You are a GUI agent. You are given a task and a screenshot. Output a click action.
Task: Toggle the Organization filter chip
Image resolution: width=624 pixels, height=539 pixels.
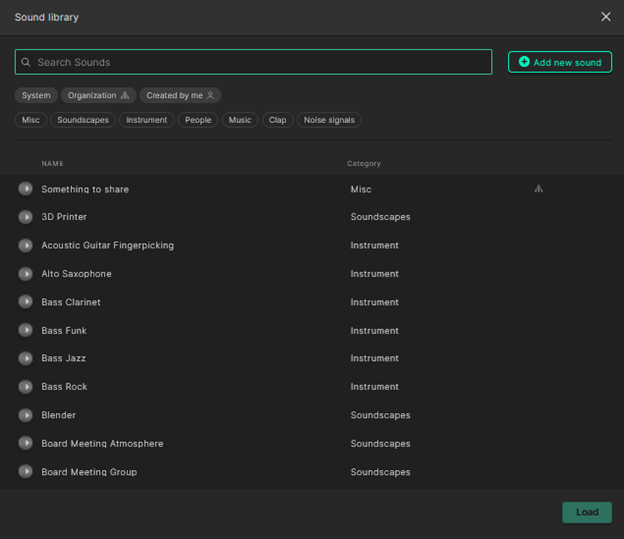click(98, 96)
